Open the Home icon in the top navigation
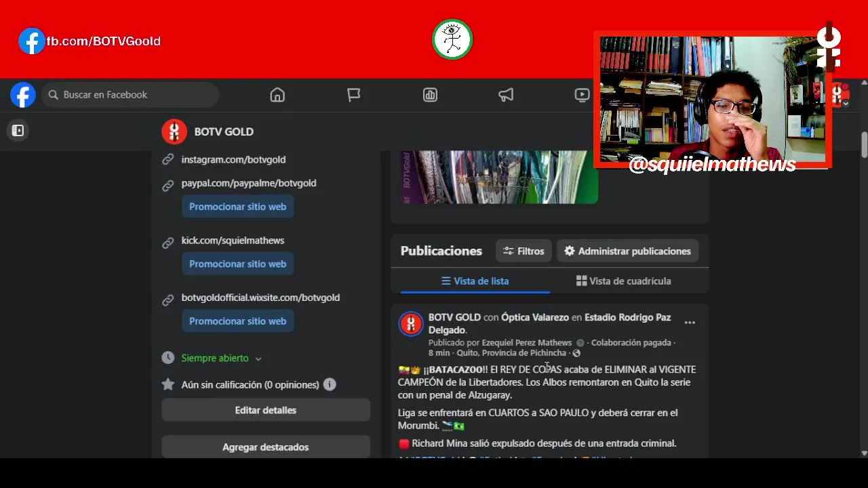 pos(277,95)
